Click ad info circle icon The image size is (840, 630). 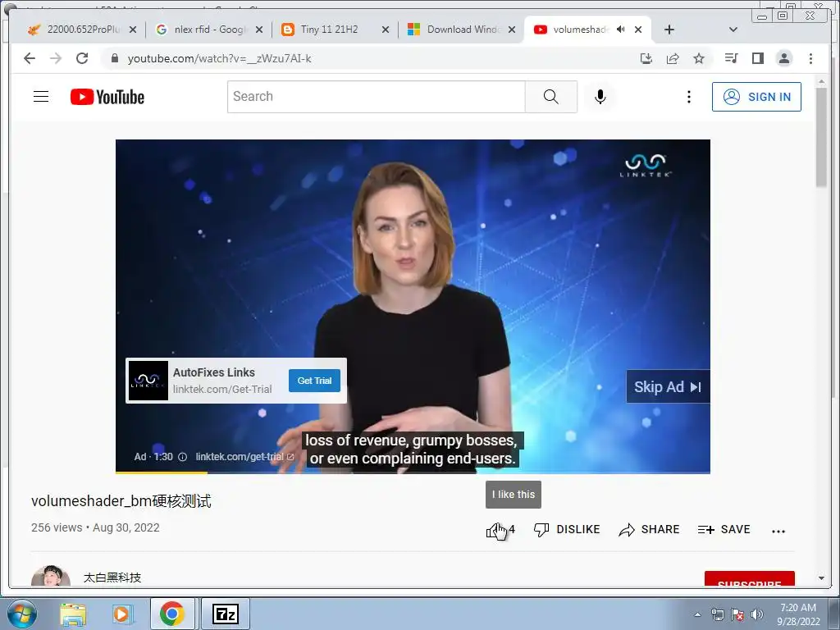click(182, 457)
